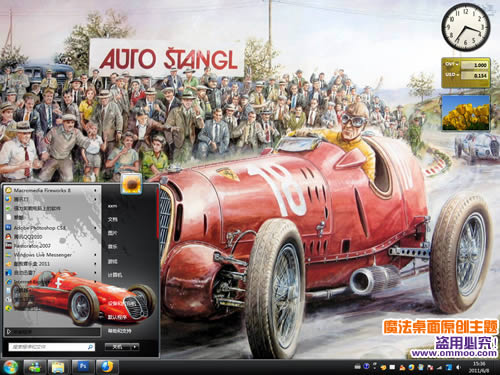Click the yellow flowers slideshow gadget

tap(466, 113)
